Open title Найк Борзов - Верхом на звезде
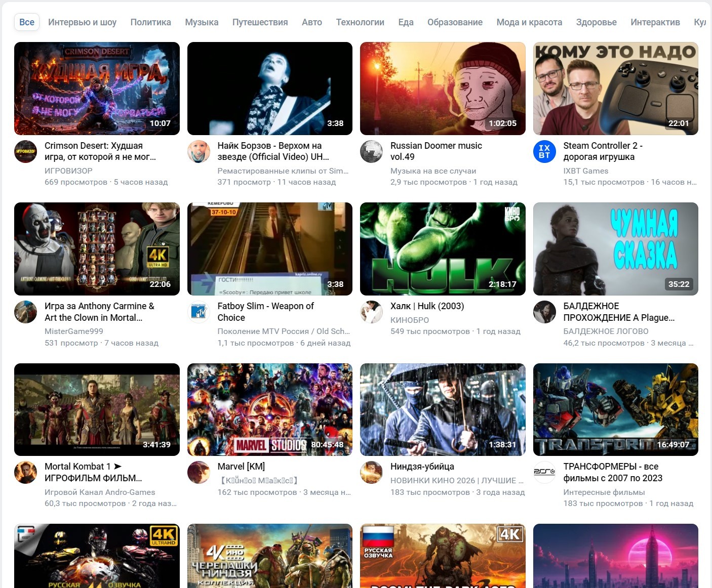This screenshot has height=588, width=712. pos(273,151)
